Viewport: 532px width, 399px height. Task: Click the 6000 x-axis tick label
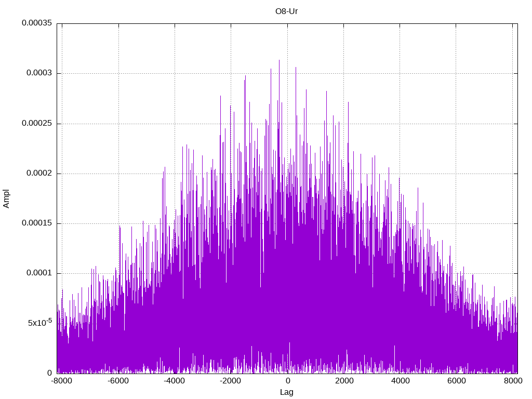coord(457,381)
